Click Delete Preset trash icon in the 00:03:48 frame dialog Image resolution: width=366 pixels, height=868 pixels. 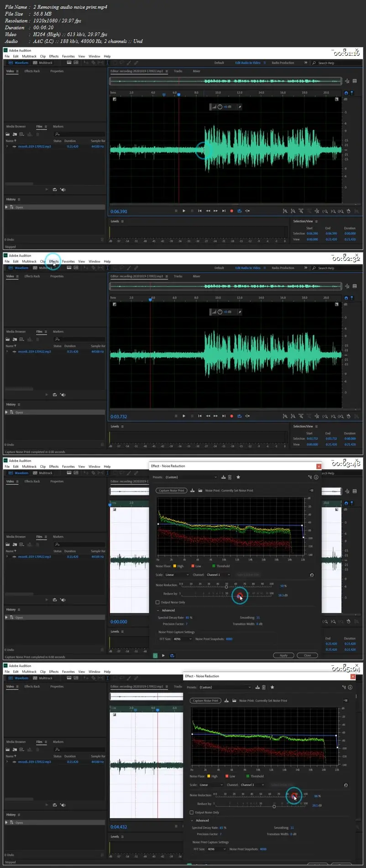(230, 477)
